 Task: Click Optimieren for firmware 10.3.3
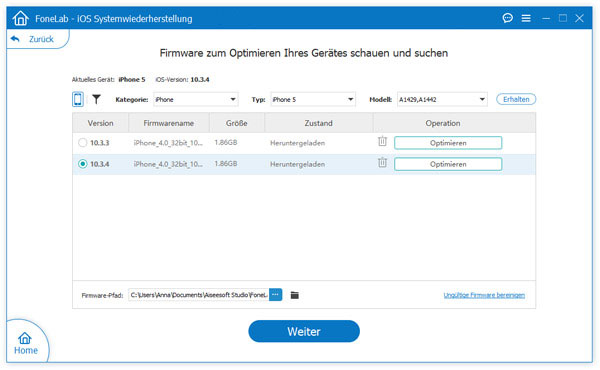448,143
